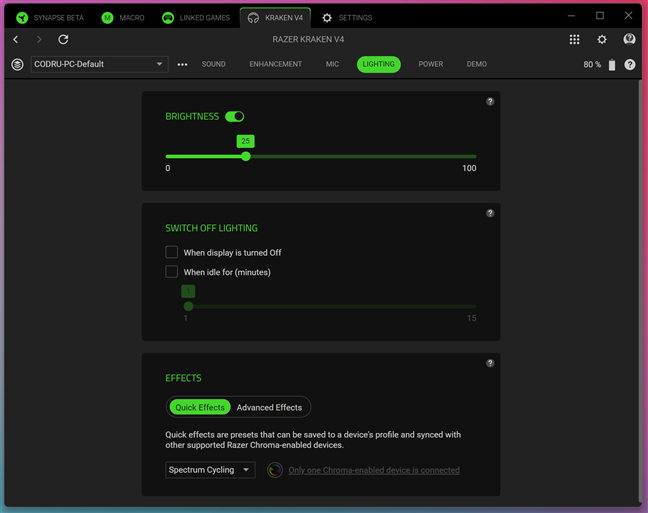This screenshot has height=513, width=648.
Task: Go forward with the right arrow
Action: tap(39, 39)
